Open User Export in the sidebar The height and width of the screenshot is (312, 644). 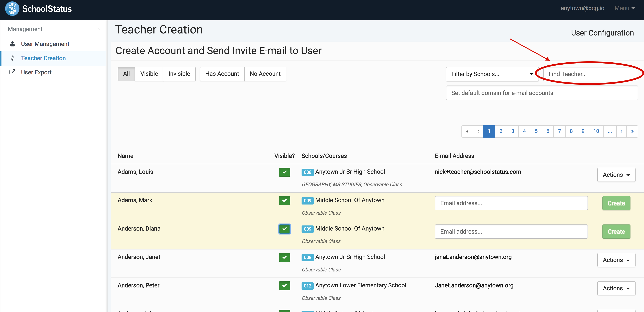click(x=53, y=72)
